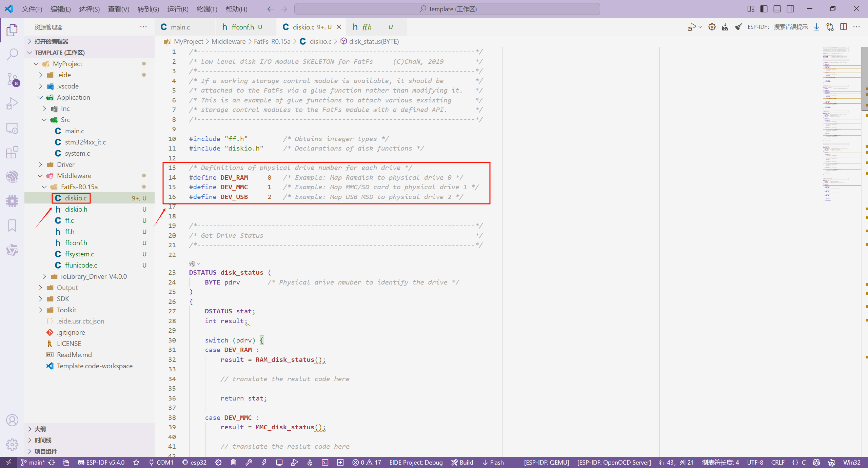Image resolution: width=868 pixels, height=468 pixels.
Task: Open Run and Debug view
Action: (x=12, y=103)
